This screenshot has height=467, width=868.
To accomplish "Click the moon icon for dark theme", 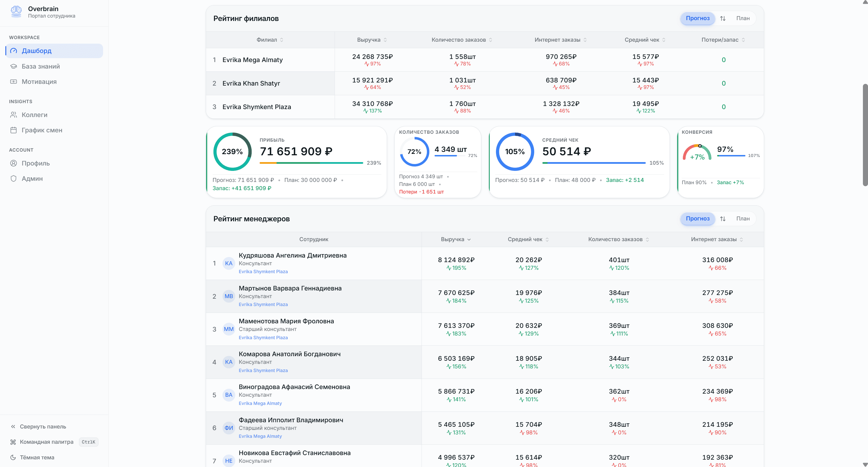I will click(x=13, y=458).
